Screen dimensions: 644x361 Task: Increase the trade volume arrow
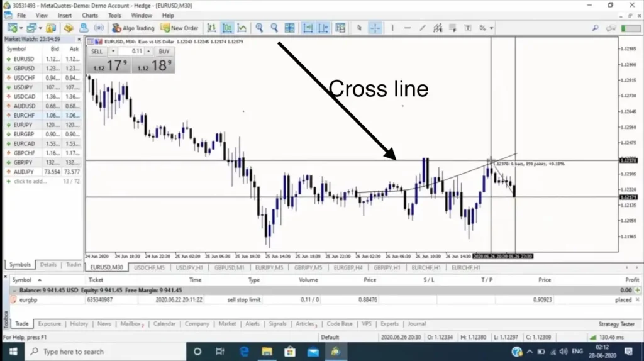point(148,52)
